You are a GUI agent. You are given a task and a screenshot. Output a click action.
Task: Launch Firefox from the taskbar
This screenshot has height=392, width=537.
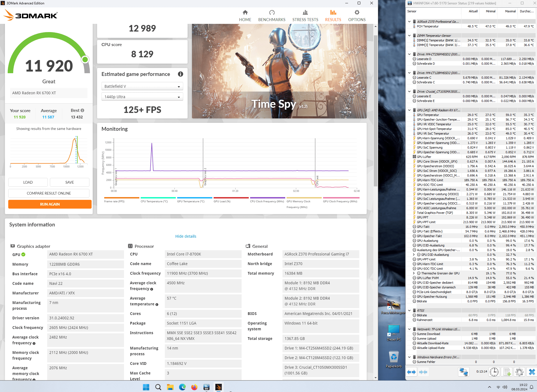[x=194, y=387]
